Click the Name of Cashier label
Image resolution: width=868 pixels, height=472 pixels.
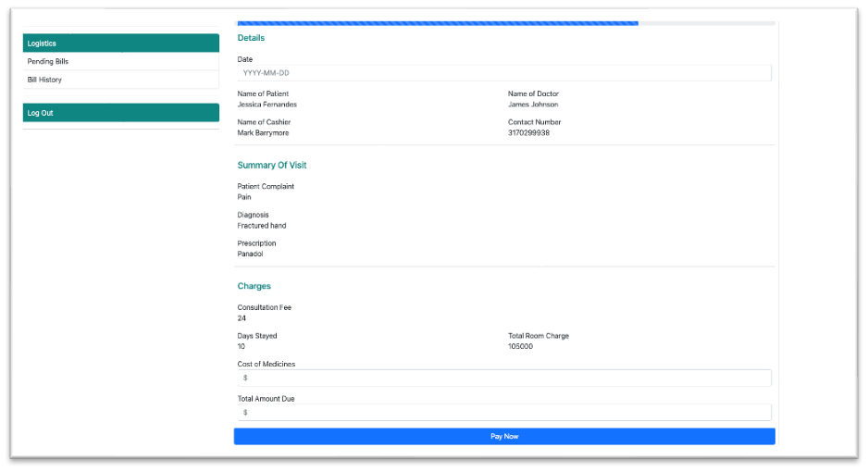click(x=264, y=122)
